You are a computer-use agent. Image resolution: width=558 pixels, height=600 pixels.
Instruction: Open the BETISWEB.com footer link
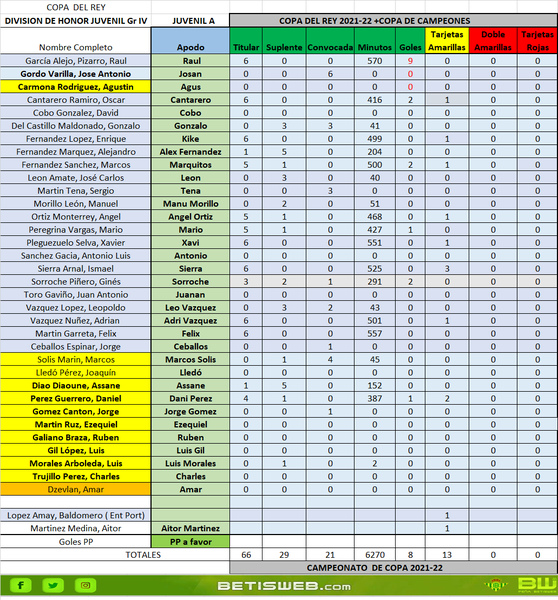284,586
